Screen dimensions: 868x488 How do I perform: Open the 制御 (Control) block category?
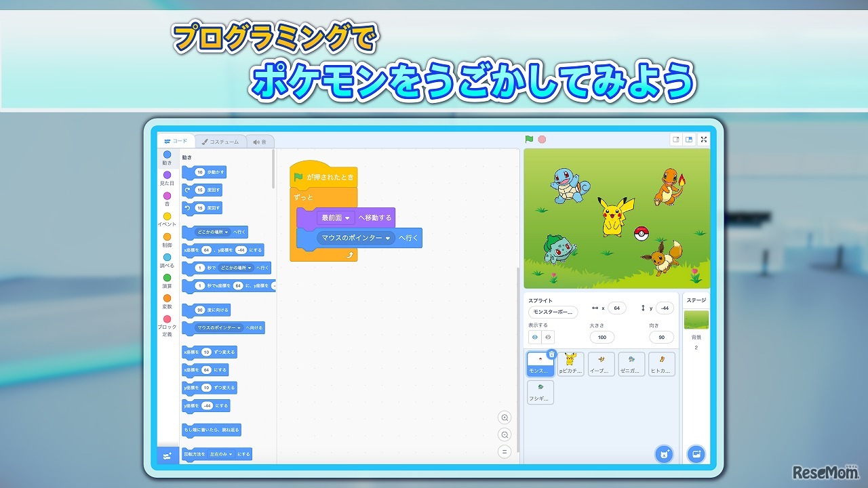[x=167, y=240]
